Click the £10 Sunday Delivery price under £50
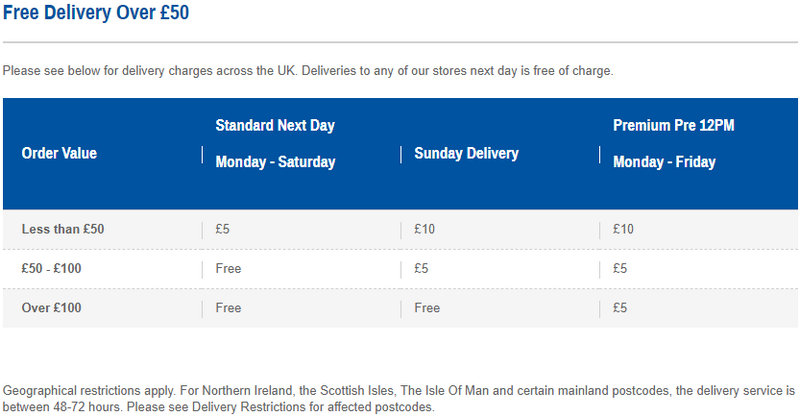Image resolution: width=800 pixels, height=417 pixels. [424, 229]
